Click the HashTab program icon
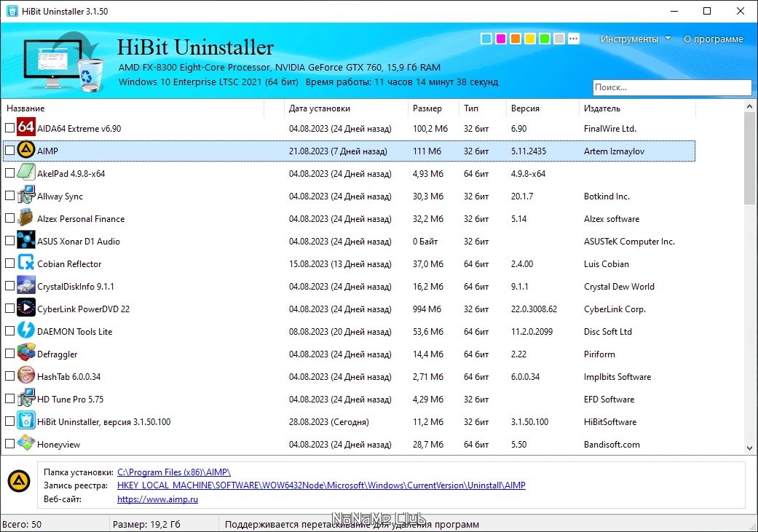The width and height of the screenshot is (758, 532). (26, 376)
